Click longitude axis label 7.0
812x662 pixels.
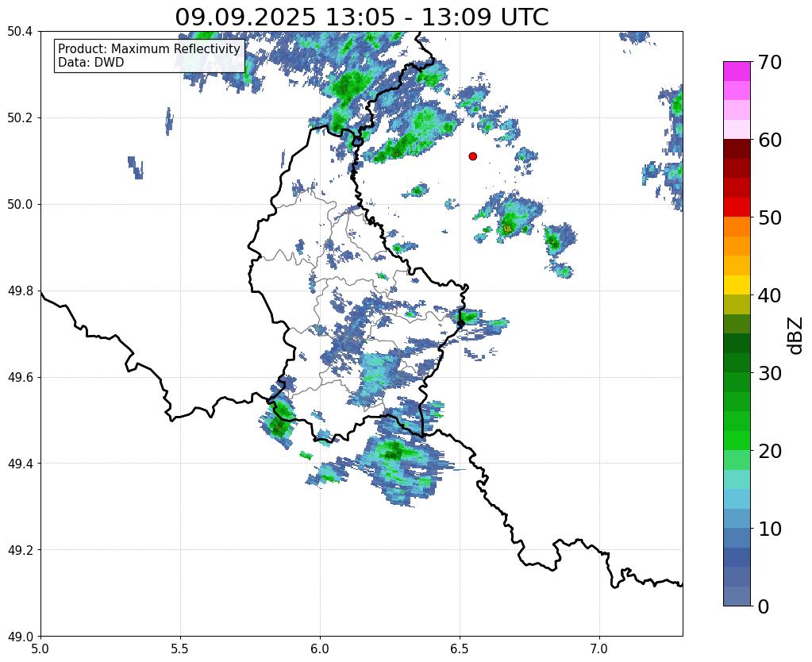point(599,649)
